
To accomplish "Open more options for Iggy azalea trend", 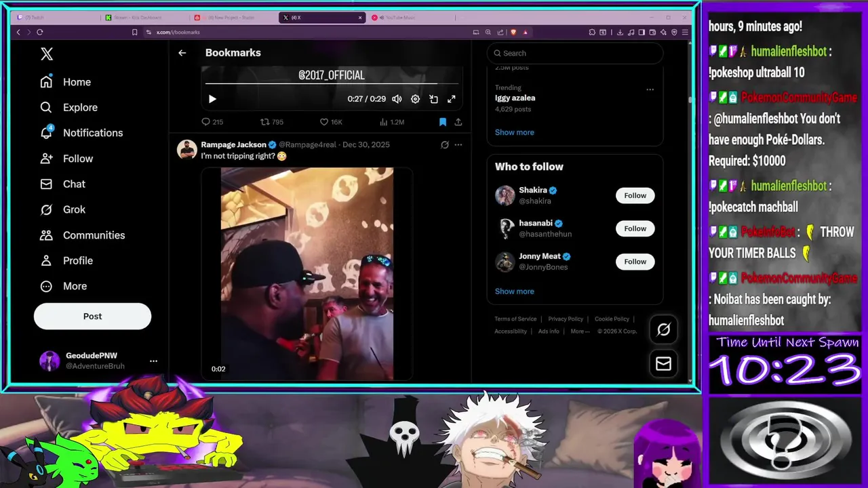I will point(650,89).
